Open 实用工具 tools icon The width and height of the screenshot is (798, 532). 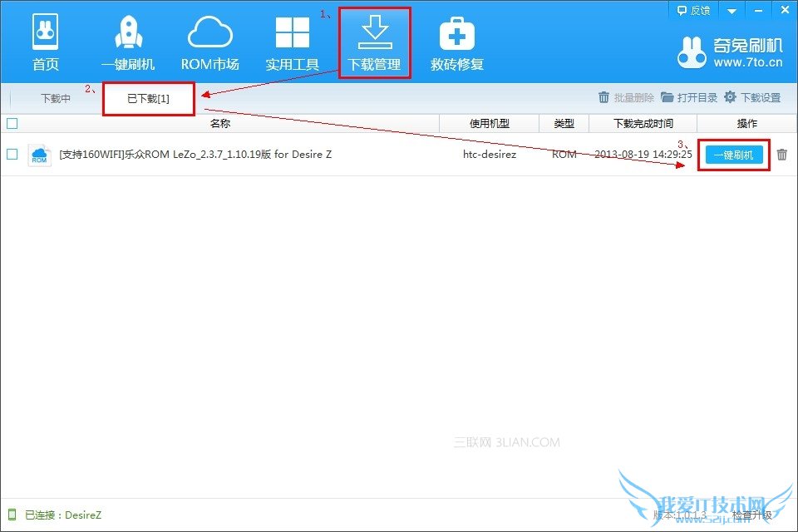[x=292, y=42]
